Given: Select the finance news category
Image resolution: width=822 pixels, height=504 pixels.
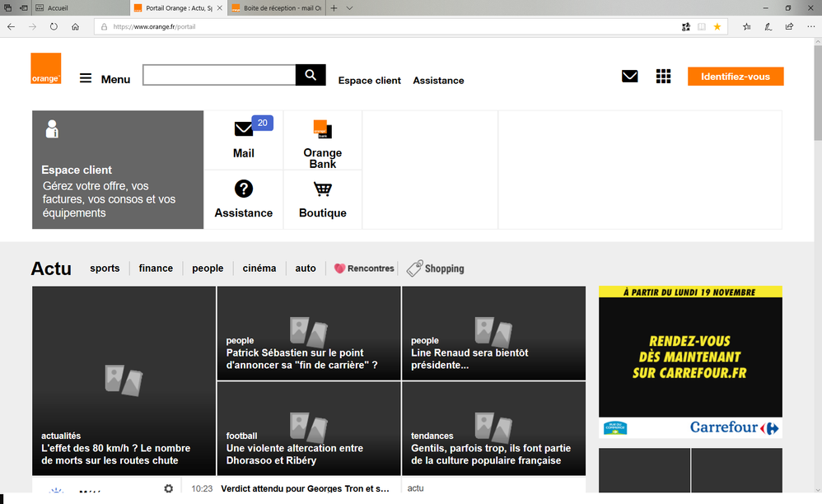Looking at the screenshot, I should [x=156, y=268].
